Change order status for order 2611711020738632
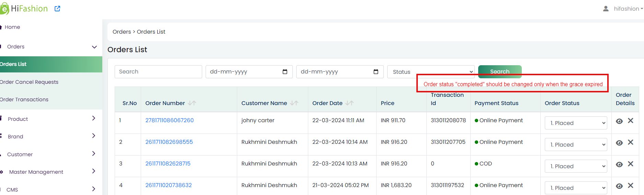Image resolution: width=644 pixels, height=195 pixels. pos(576,188)
